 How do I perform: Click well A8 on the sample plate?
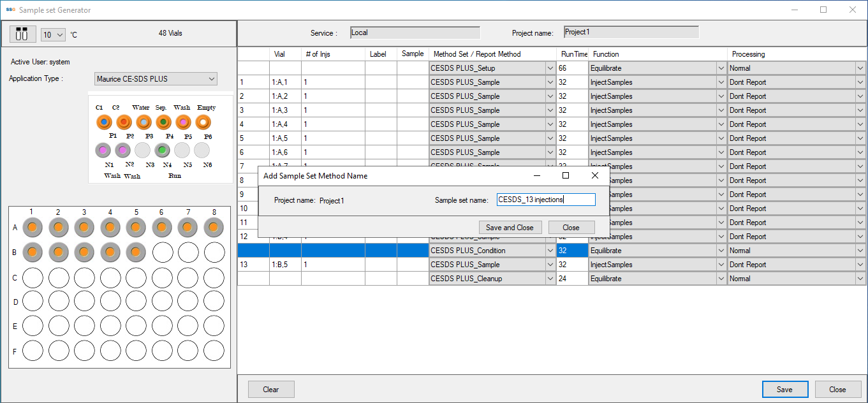click(214, 227)
